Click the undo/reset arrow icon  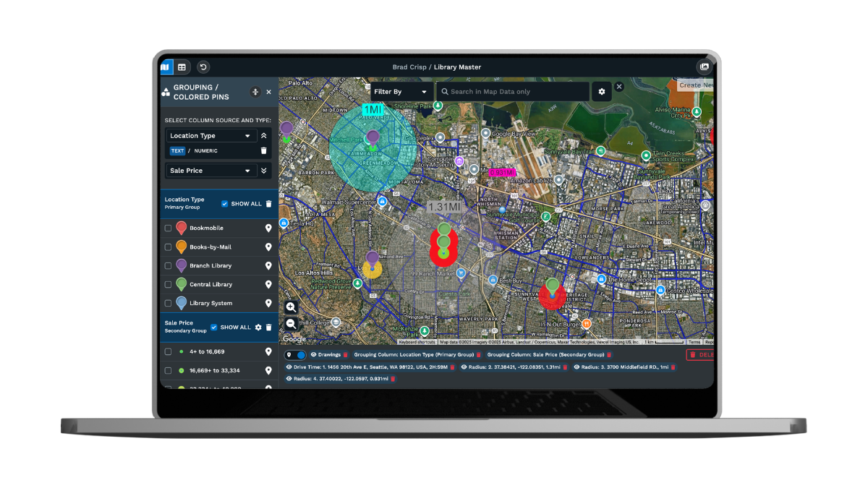click(203, 67)
